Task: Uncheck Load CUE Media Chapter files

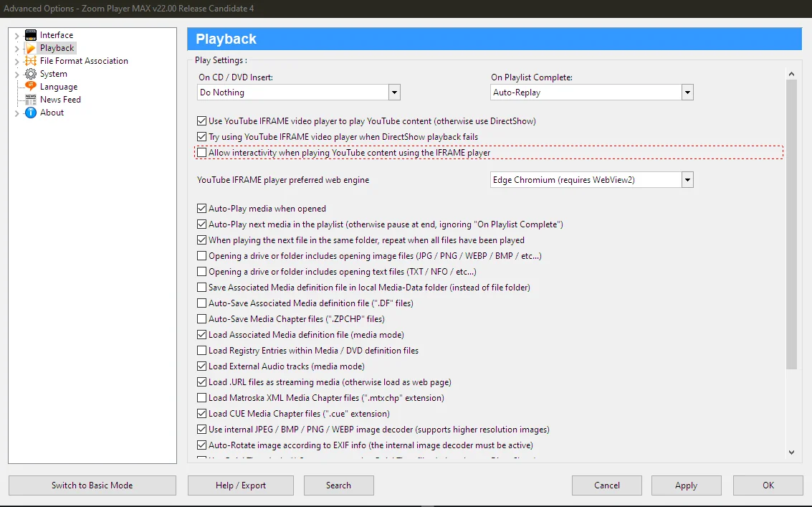Action: click(x=201, y=414)
